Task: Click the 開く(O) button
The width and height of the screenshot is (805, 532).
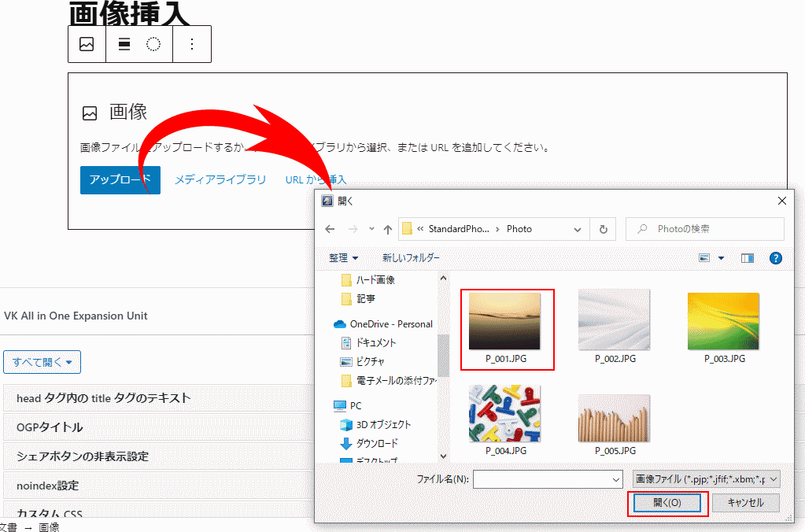Action: pos(667,503)
